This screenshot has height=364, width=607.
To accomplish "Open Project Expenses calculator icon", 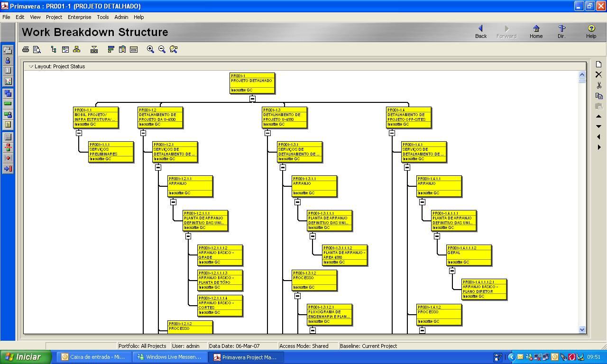I will click(x=8, y=137).
